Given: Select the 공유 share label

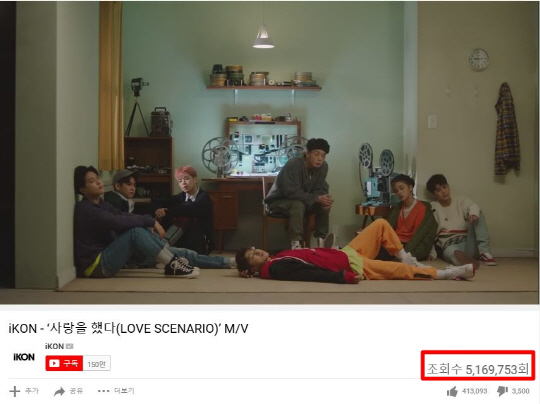Looking at the screenshot, I should [x=76, y=391].
